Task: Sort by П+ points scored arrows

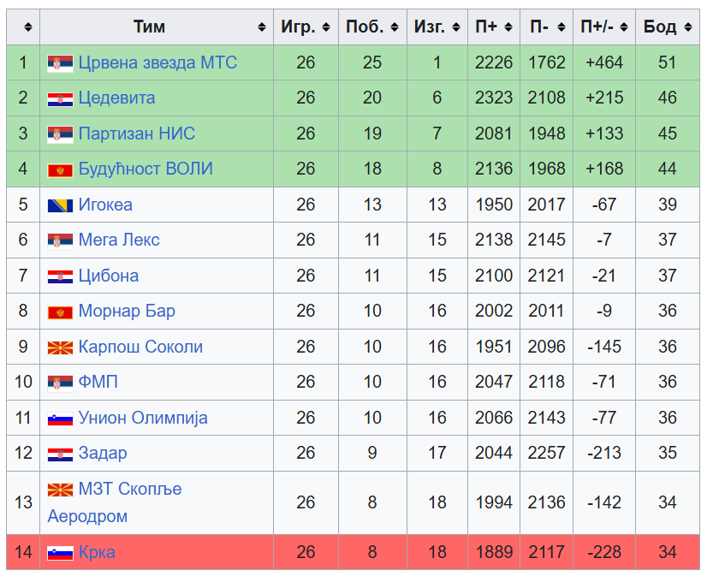Action: (x=508, y=27)
